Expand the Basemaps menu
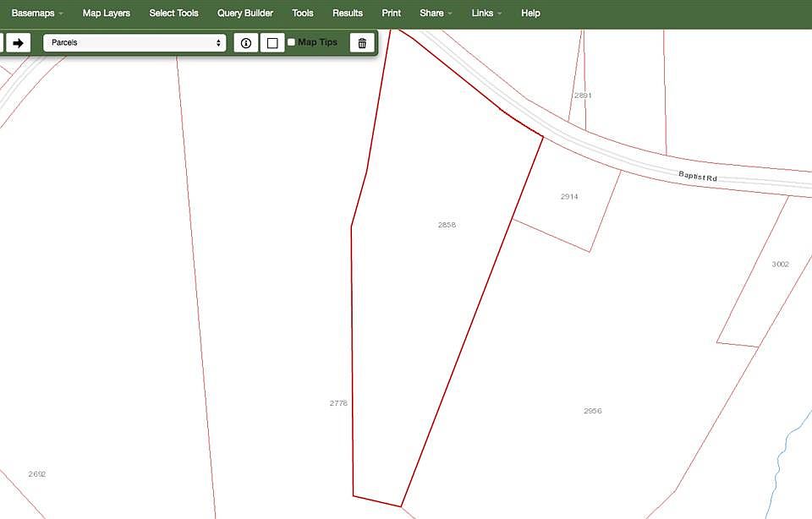 (x=37, y=14)
